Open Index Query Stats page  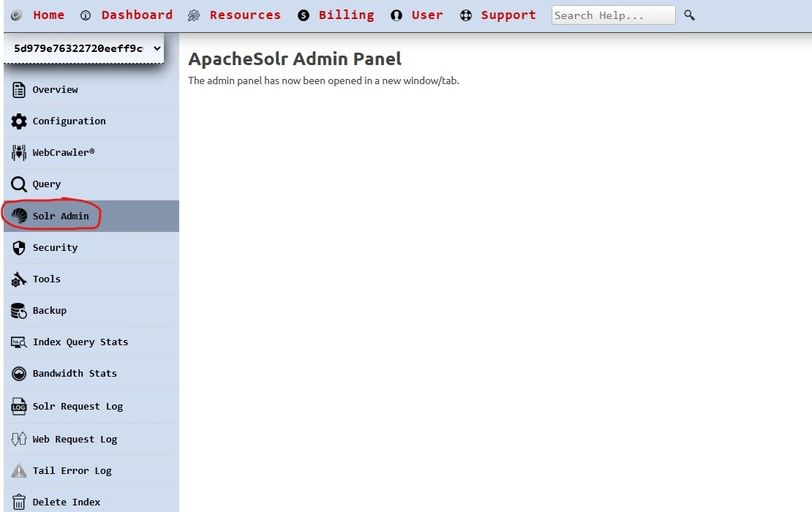pos(80,342)
